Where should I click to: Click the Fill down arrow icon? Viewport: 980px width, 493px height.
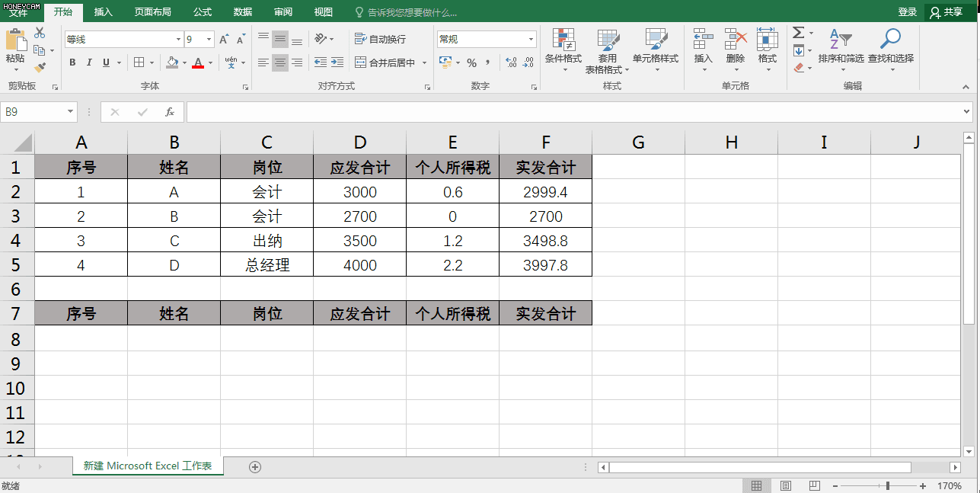click(798, 50)
